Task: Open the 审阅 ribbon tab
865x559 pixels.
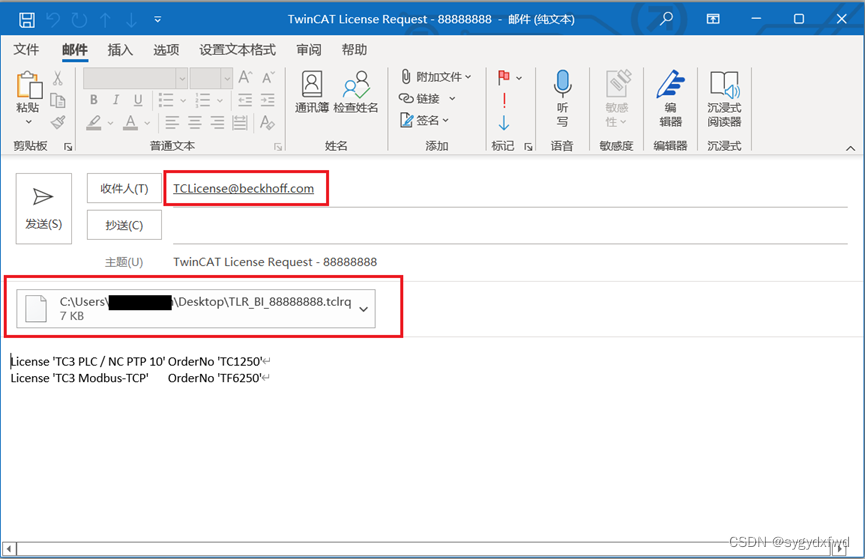Action: pos(309,50)
